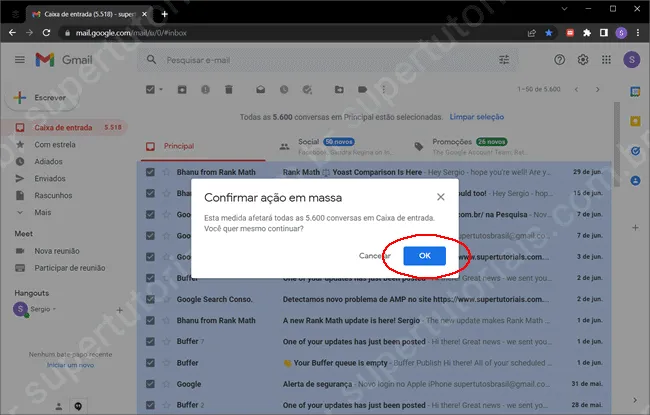The image size is (650, 415).
Task: Close the Confirmar ação em massa dialog
Action: tap(441, 197)
